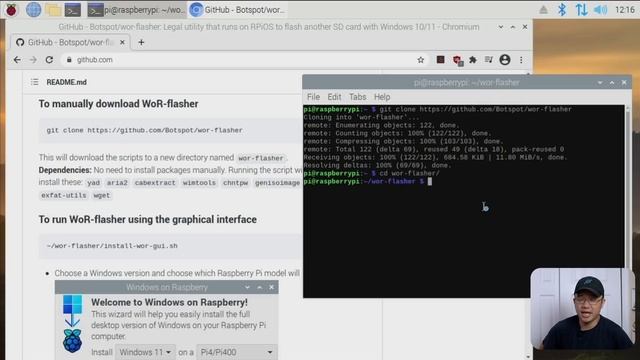Open the terminal Edit menu
The width and height of the screenshot is (640, 360).
[x=334, y=97]
